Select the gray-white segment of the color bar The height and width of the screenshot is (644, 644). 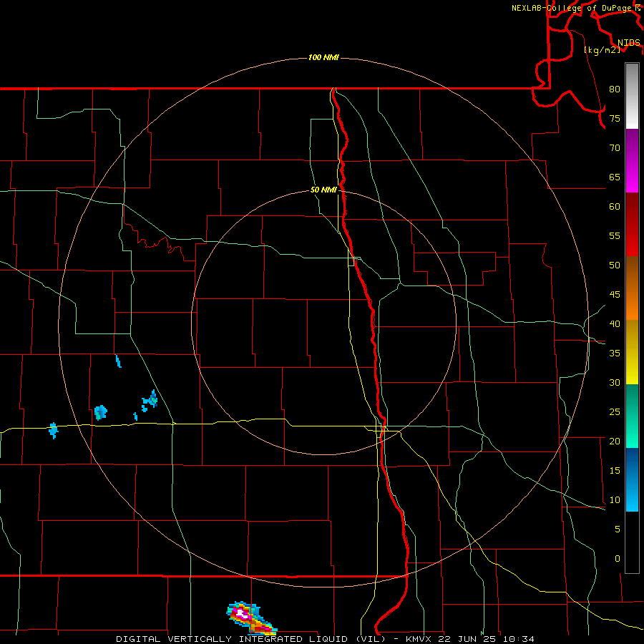click(632, 96)
